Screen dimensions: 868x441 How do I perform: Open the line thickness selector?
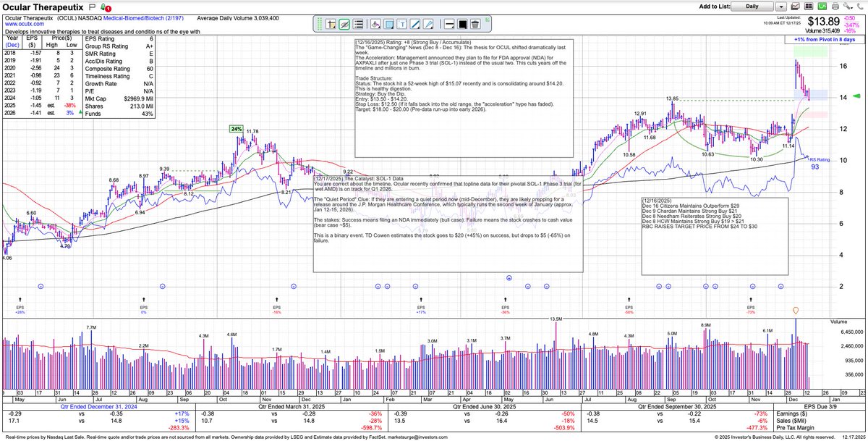click(448, 24)
